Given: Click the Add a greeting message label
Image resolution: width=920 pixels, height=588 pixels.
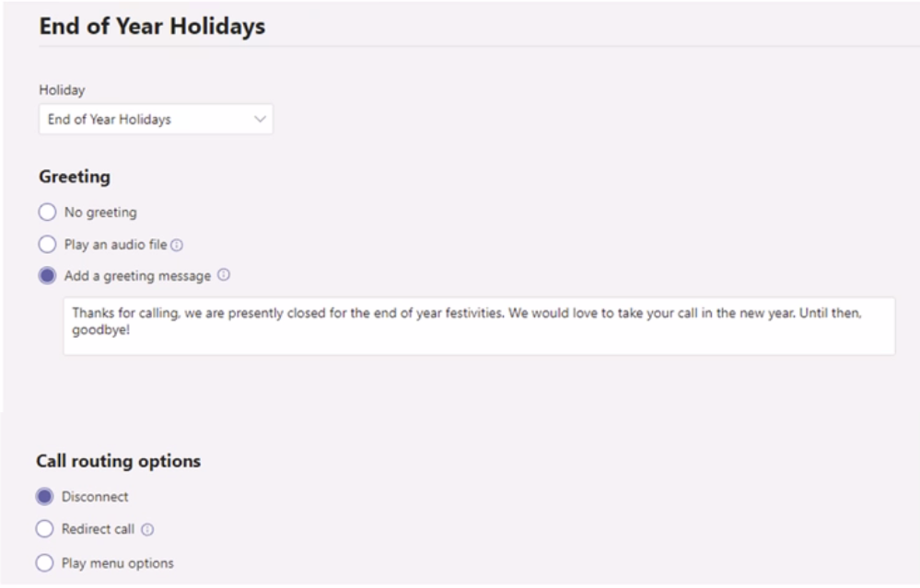Looking at the screenshot, I should 137,275.
